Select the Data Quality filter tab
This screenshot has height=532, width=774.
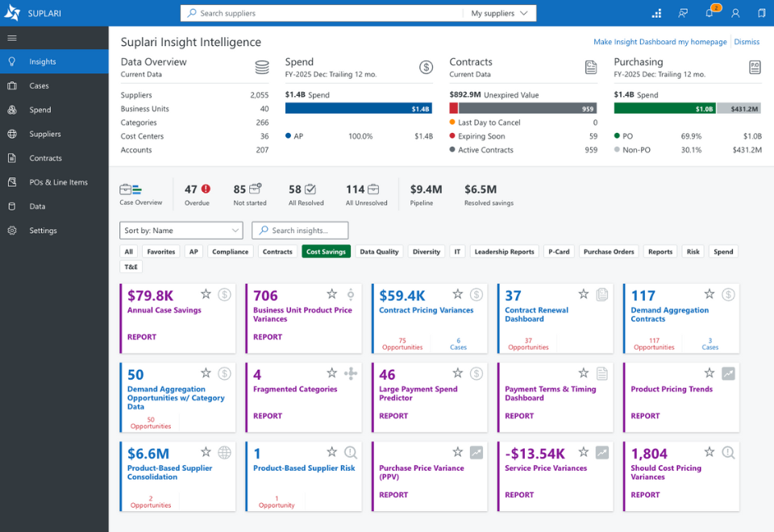(379, 251)
